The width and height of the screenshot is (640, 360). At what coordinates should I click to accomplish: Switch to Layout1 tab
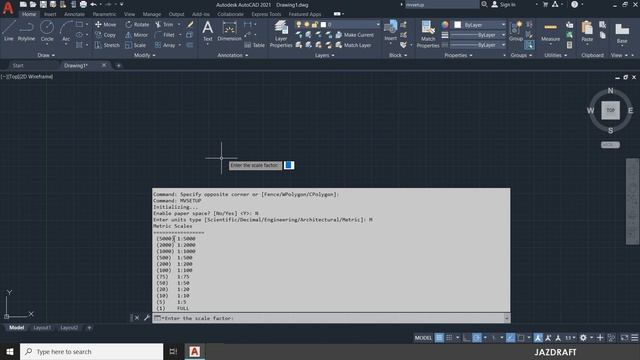coord(42,327)
